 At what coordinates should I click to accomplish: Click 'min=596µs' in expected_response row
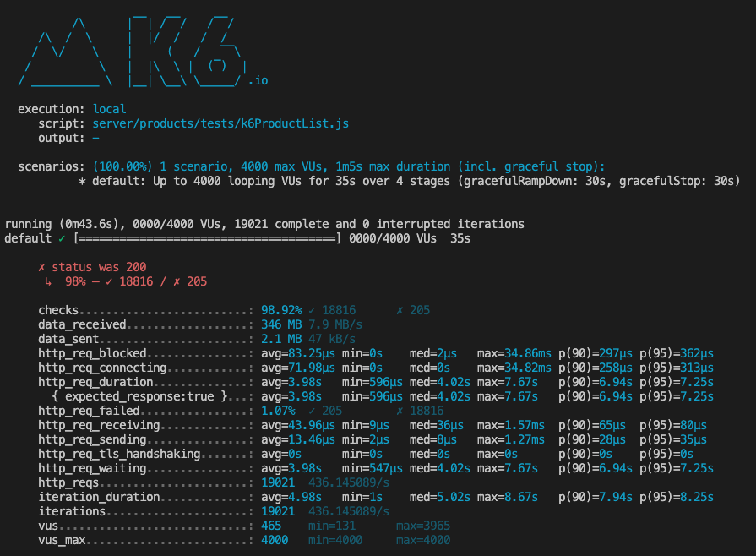coord(373,396)
